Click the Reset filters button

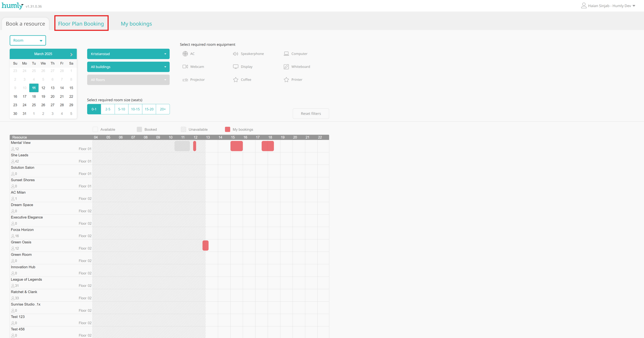coord(311,114)
